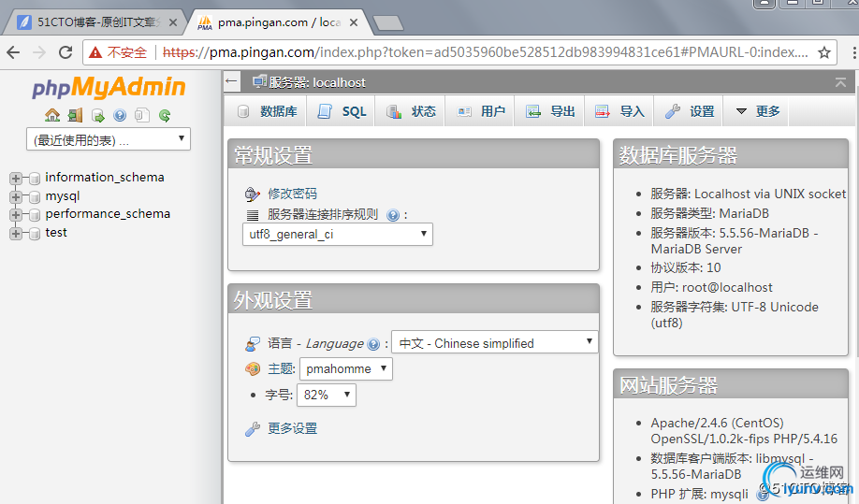859x504 pixels.
Task: Open the query window icon
Action: [x=97, y=115]
